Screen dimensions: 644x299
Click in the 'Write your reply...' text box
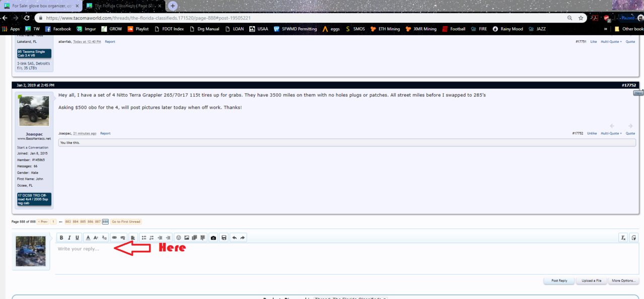(x=346, y=259)
